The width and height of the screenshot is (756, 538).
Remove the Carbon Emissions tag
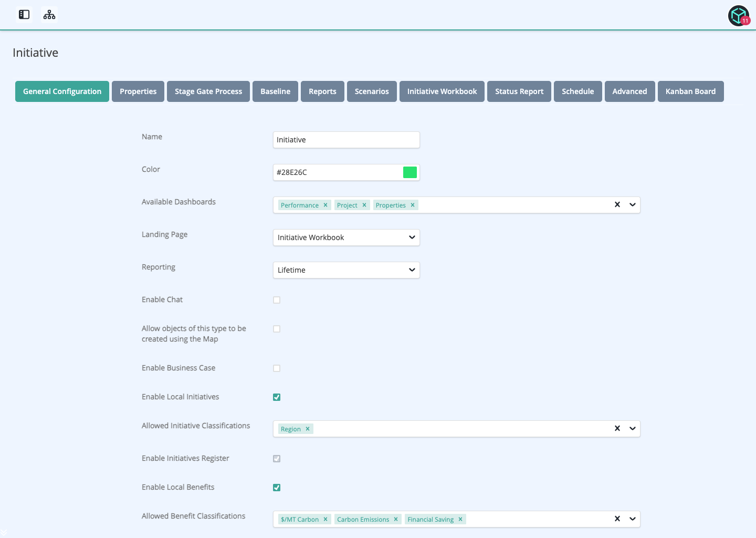(x=396, y=519)
